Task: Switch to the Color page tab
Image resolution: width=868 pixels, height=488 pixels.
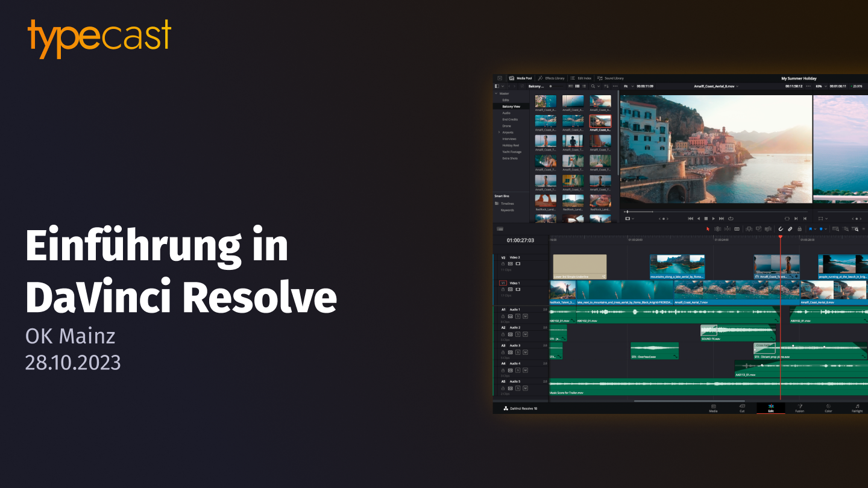Action: point(828,408)
